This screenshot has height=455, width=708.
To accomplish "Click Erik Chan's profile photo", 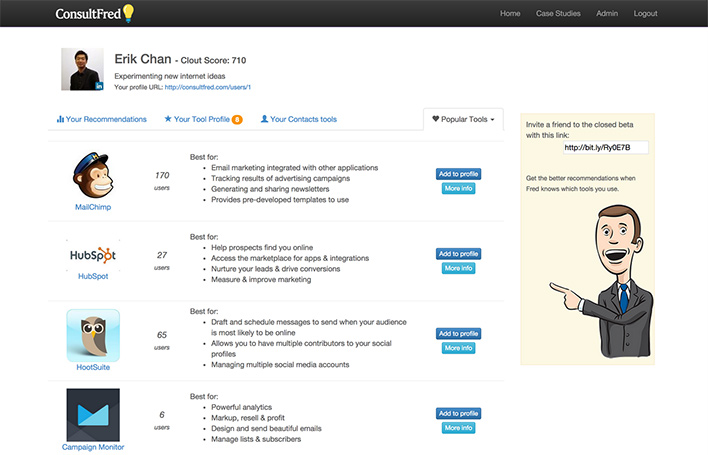I will click(82, 70).
